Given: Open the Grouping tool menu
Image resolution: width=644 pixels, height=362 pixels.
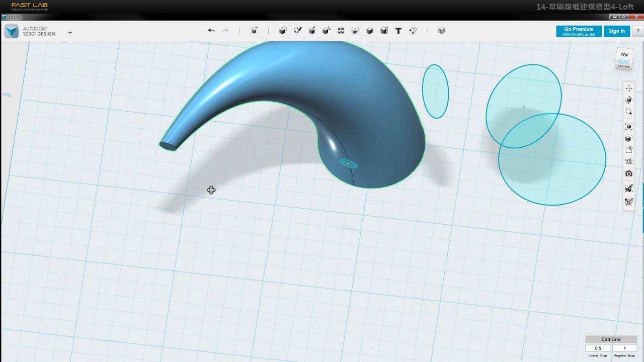Looking at the screenshot, I should 355,31.
